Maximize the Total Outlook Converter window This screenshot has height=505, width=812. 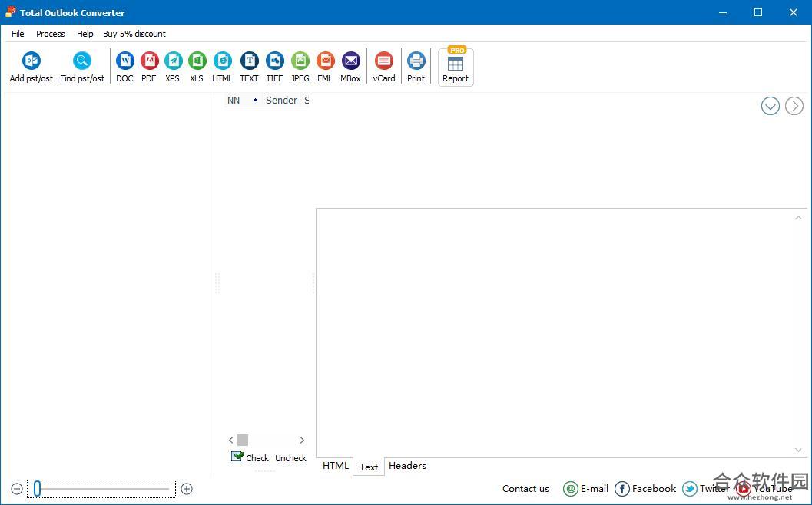[x=758, y=12]
